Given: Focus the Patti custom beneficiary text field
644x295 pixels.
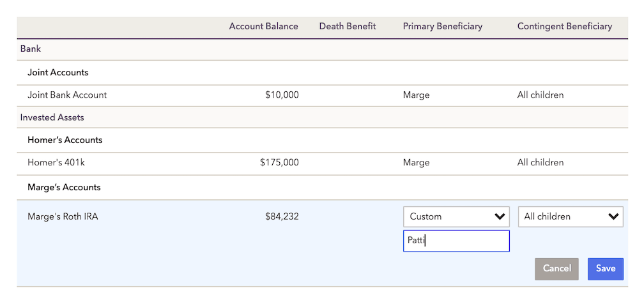Looking at the screenshot, I should pos(456,241).
